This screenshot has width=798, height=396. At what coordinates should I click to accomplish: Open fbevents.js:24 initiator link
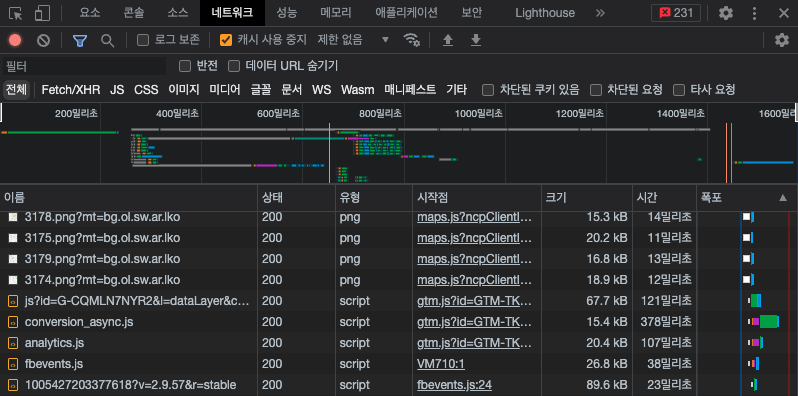click(454, 385)
